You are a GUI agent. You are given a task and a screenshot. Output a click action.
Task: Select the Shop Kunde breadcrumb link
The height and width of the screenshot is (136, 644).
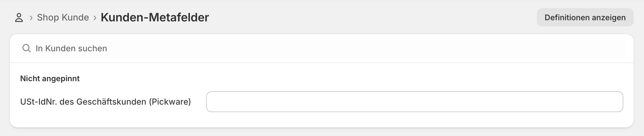tap(63, 18)
